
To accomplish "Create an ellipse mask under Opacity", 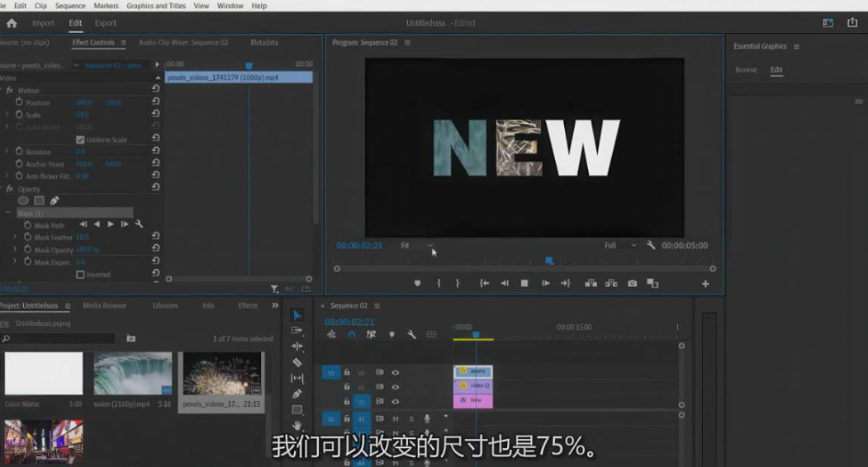I will click(x=23, y=200).
